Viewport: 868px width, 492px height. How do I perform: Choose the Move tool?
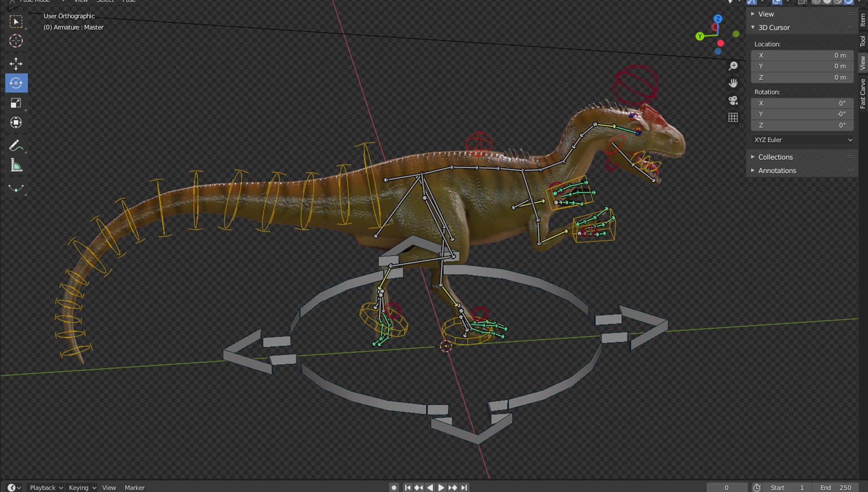[x=16, y=63]
